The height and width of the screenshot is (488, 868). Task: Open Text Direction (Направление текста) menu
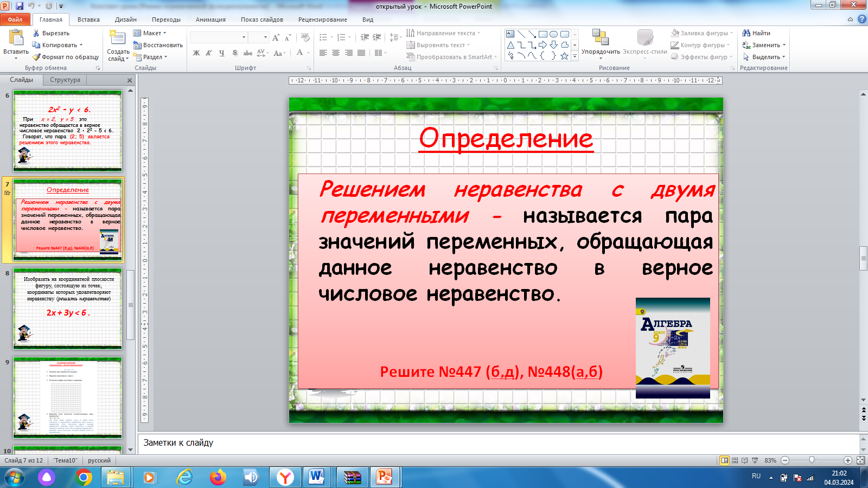click(x=443, y=33)
